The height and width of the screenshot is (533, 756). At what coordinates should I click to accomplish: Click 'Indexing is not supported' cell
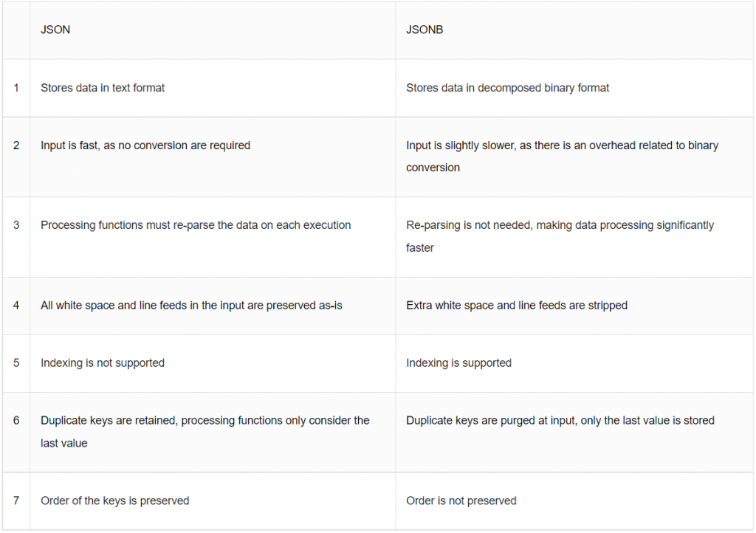pos(103,363)
